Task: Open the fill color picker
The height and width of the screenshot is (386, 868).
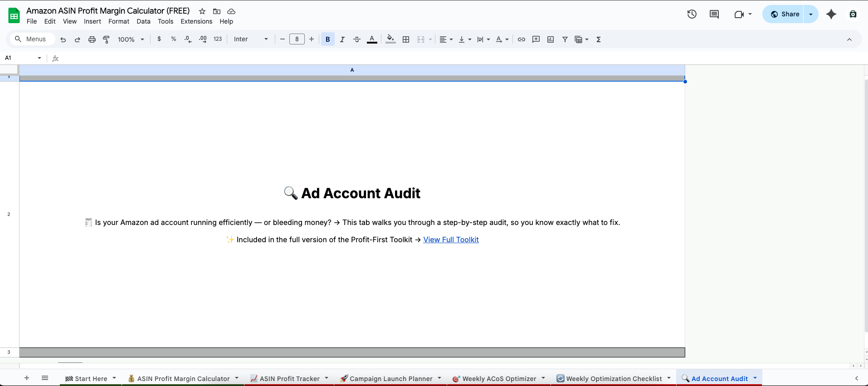Action: (x=390, y=39)
